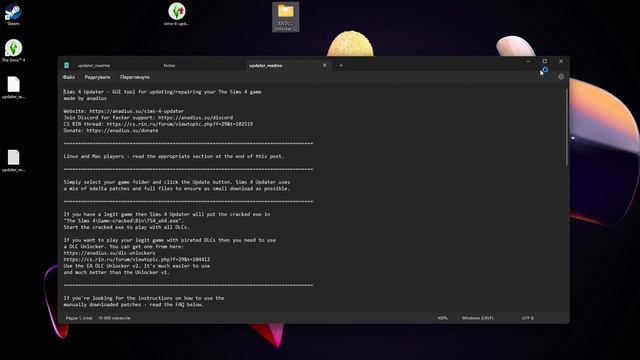Click the Windows (CRLF) status entry
The width and height of the screenshot is (640, 360).
pos(478,318)
